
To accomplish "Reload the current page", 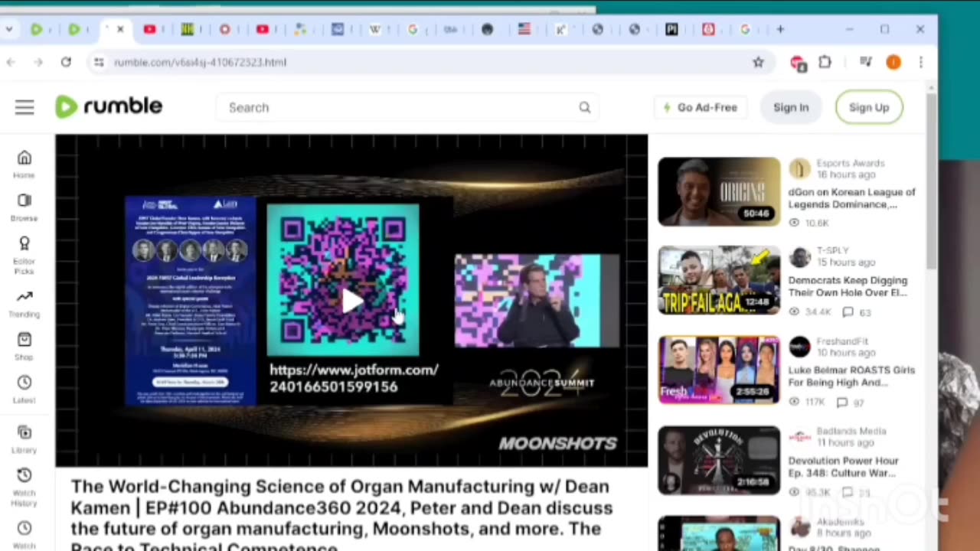I will 66,62.
